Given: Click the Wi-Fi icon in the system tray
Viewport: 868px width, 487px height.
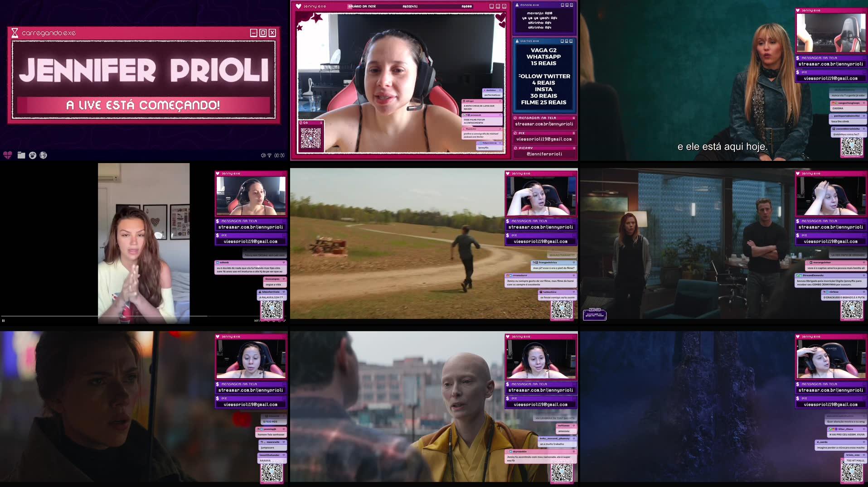Looking at the screenshot, I should 269,155.
